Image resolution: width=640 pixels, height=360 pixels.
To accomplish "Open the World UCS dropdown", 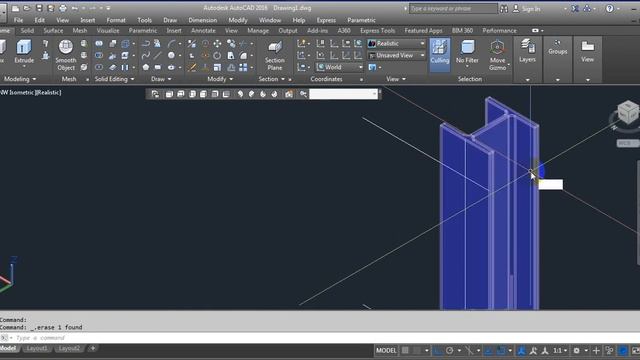I will tap(340, 67).
